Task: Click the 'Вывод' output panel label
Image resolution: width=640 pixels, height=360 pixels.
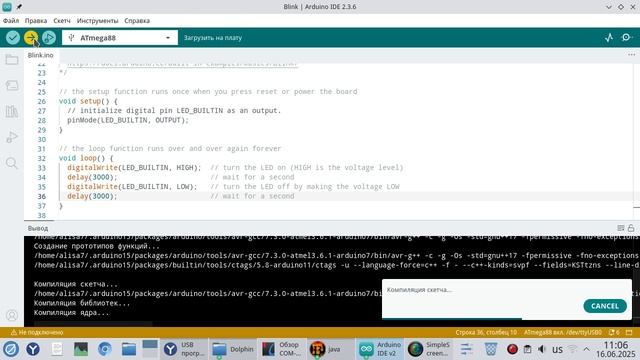Action: 38,228
